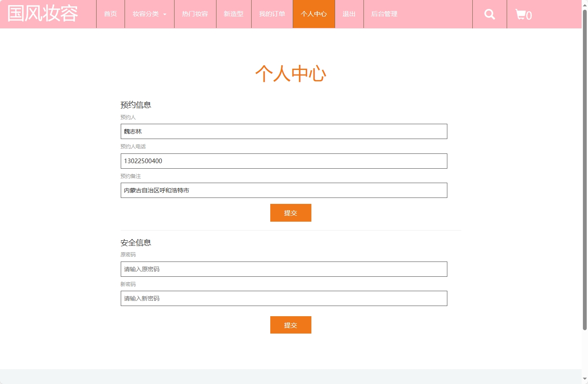Go to 我的订单 section
Viewport: 588px width, 384px height.
pos(272,14)
